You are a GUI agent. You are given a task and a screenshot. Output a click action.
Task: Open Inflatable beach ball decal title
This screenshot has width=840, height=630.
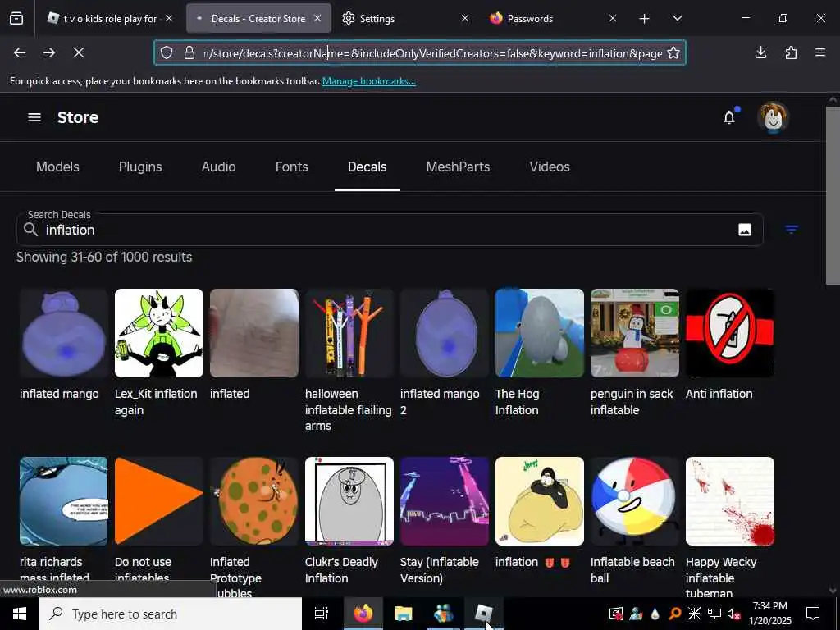coord(632,570)
